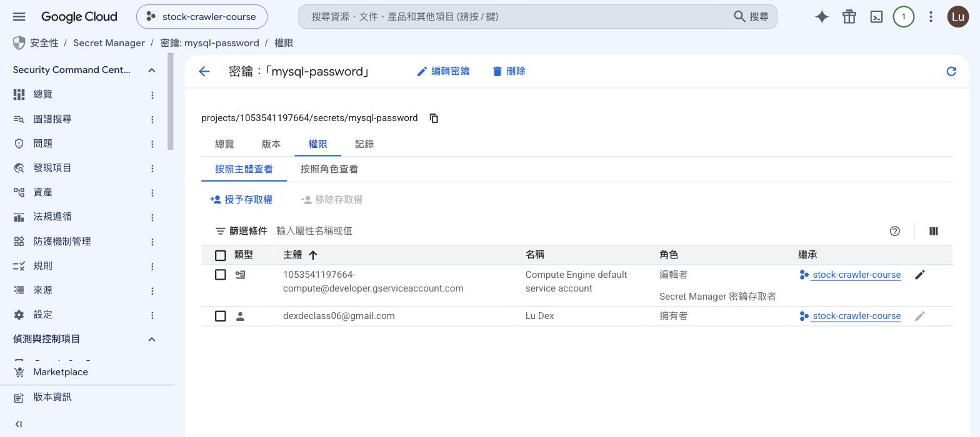
Task: Go to Secret Manager breadcrumb
Action: 109,43
